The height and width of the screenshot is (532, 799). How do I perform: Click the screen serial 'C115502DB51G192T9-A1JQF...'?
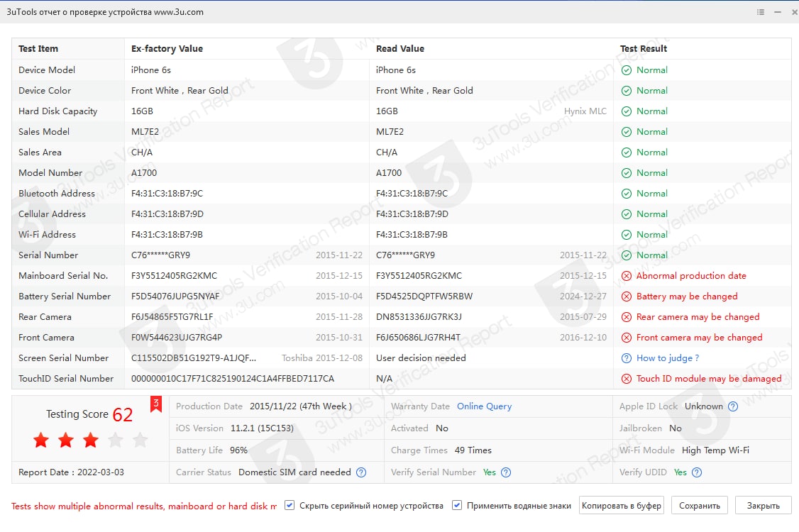point(194,358)
